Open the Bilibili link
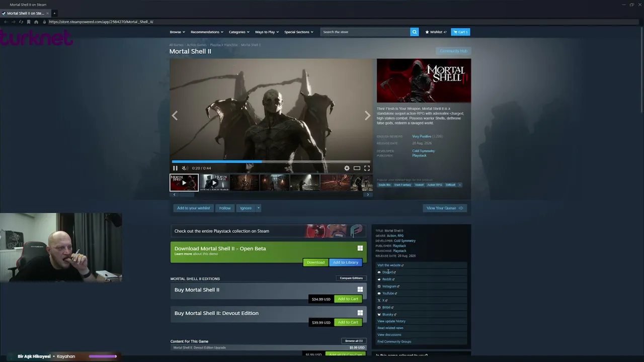This screenshot has width=644, height=362. tap(387, 307)
